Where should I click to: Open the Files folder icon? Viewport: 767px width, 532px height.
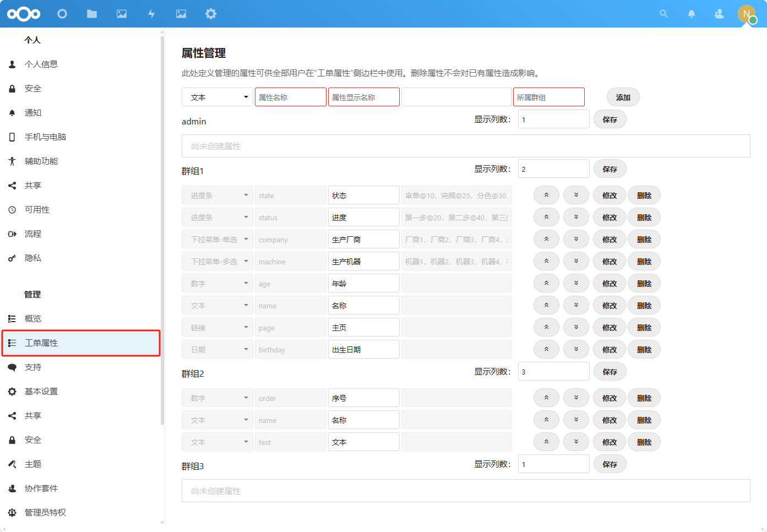click(x=92, y=14)
